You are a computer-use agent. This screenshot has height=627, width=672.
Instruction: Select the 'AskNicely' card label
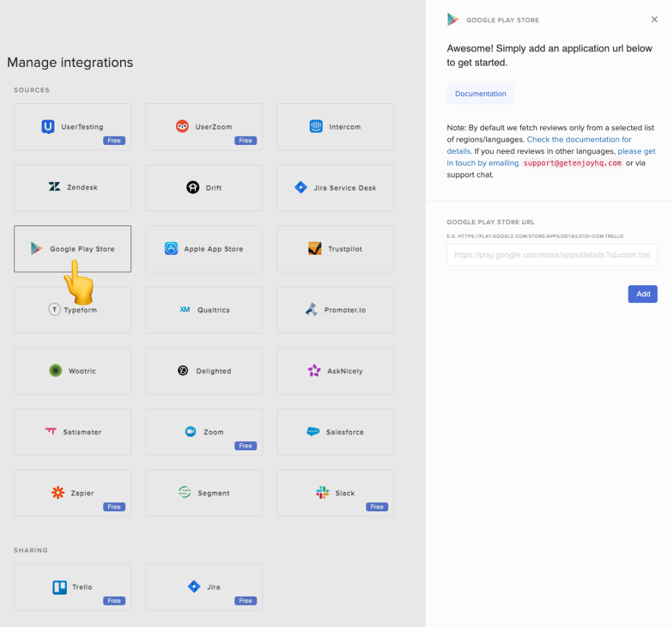click(345, 371)
